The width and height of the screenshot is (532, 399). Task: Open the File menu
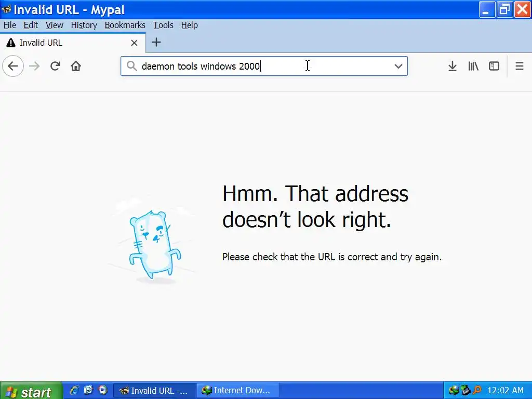[9, 25]
